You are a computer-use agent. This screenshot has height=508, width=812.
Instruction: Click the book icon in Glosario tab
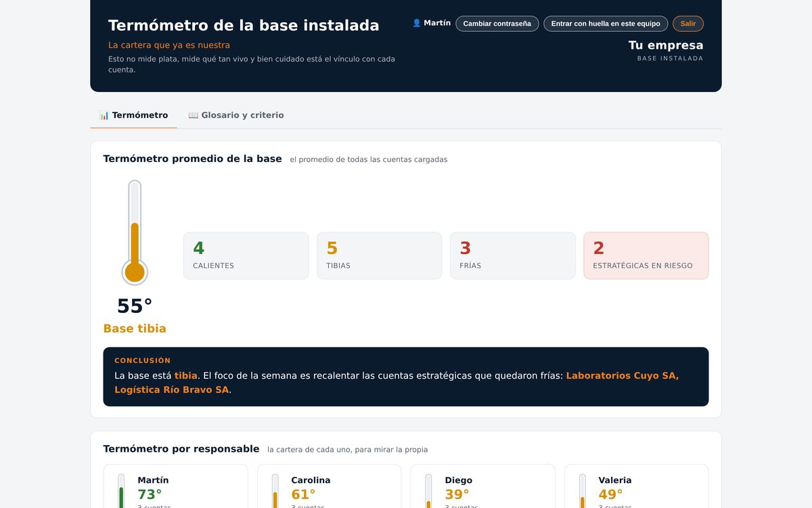click(x=194, y=115)
